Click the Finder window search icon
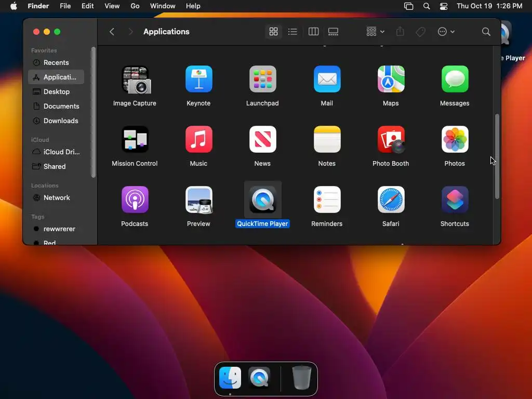This screenshot has height=399, width=532. coord(486,32)
